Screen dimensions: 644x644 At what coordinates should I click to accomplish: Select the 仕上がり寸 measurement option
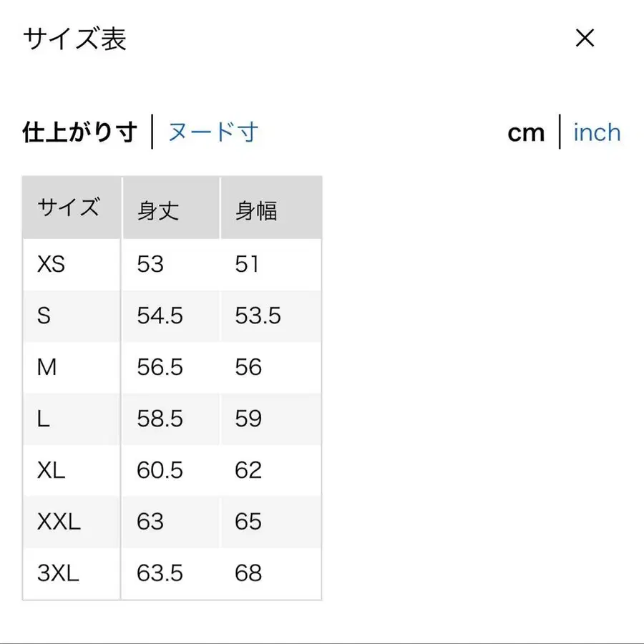tap(80, 132)
